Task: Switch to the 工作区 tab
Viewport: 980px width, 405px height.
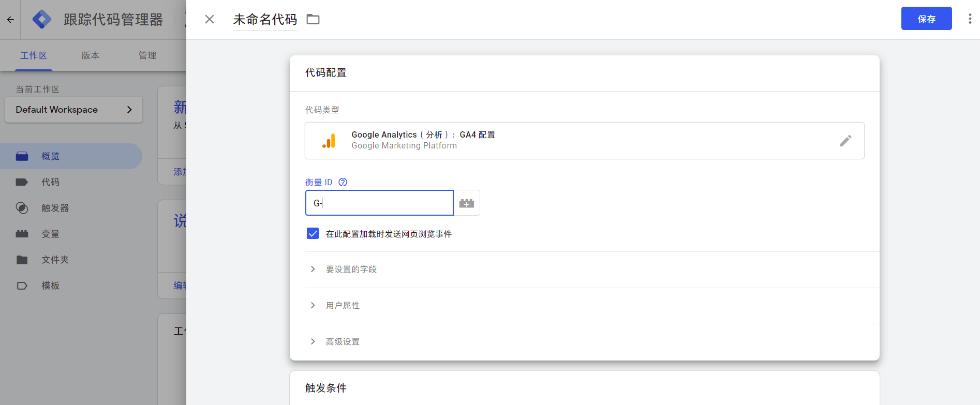Action: (34, 55)
